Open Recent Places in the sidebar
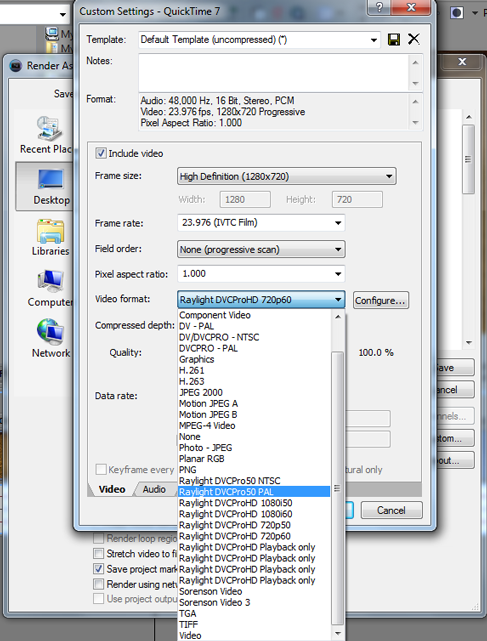The height and width of the screenshot is (641, 487). [x=46, y=135]
